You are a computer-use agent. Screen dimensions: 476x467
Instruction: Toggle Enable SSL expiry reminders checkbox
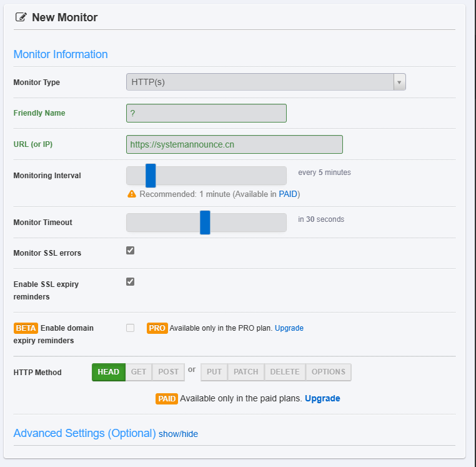130,282
